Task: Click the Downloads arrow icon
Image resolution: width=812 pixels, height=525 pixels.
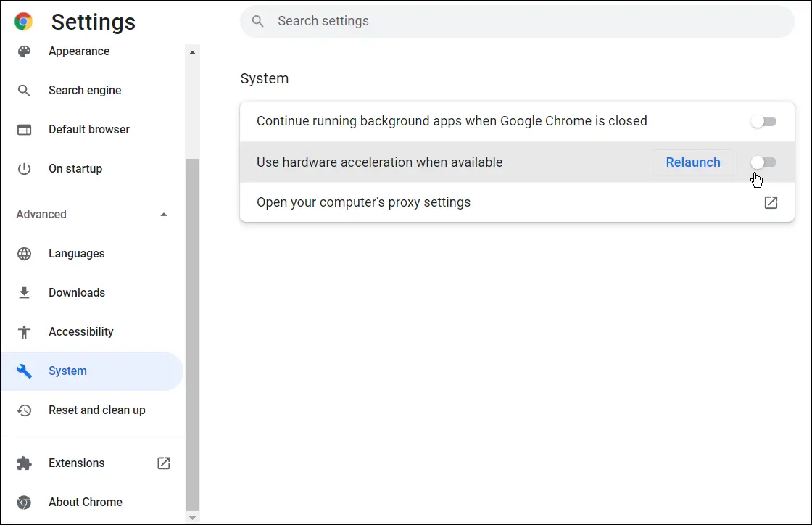Action: 24,292
